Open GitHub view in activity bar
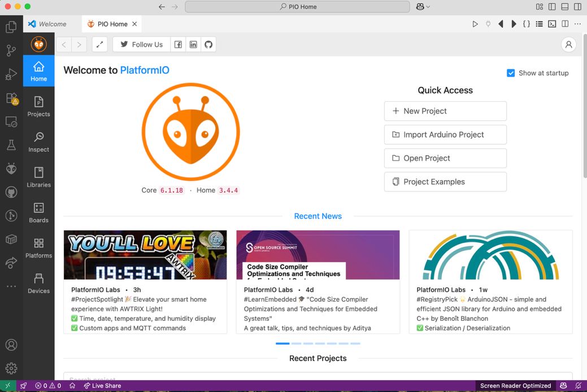Screen dimensions: 587x392 11,192
